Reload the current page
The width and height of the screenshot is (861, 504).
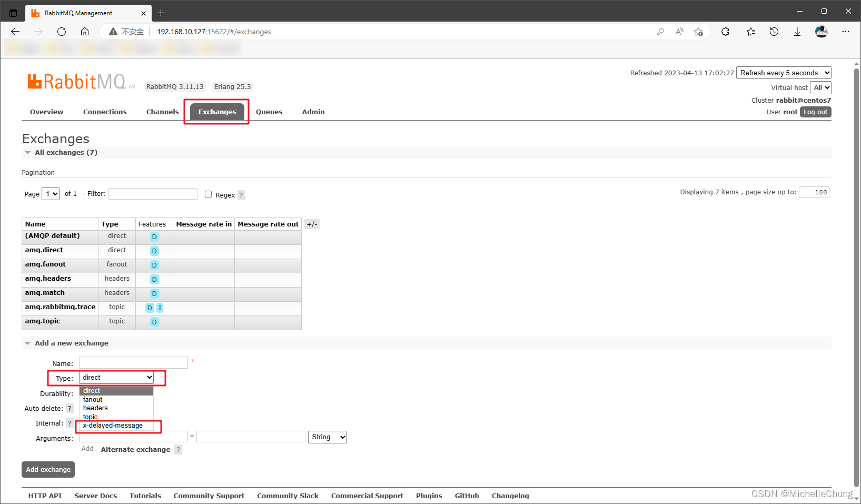pyautogui.click(x=62, y=32)
